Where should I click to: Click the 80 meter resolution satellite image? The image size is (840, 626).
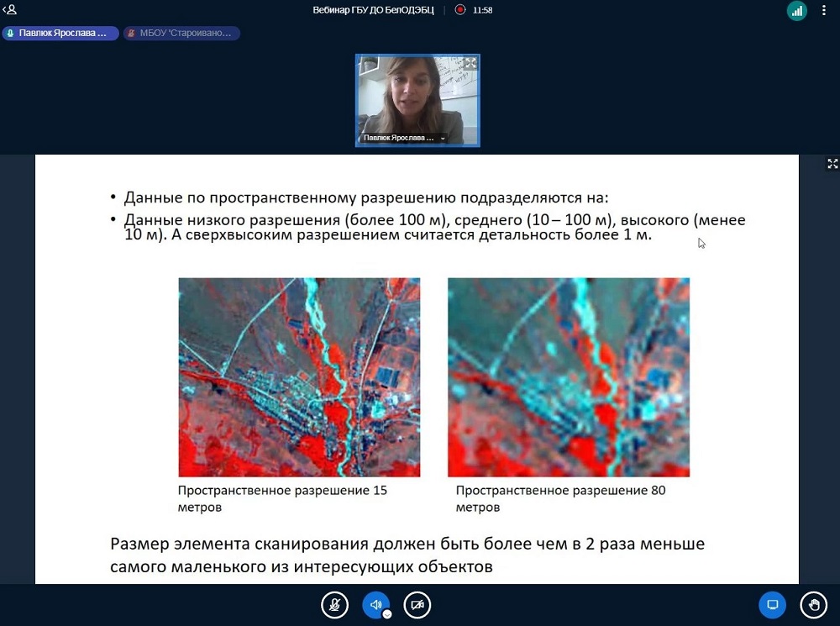tap(569, 377)
